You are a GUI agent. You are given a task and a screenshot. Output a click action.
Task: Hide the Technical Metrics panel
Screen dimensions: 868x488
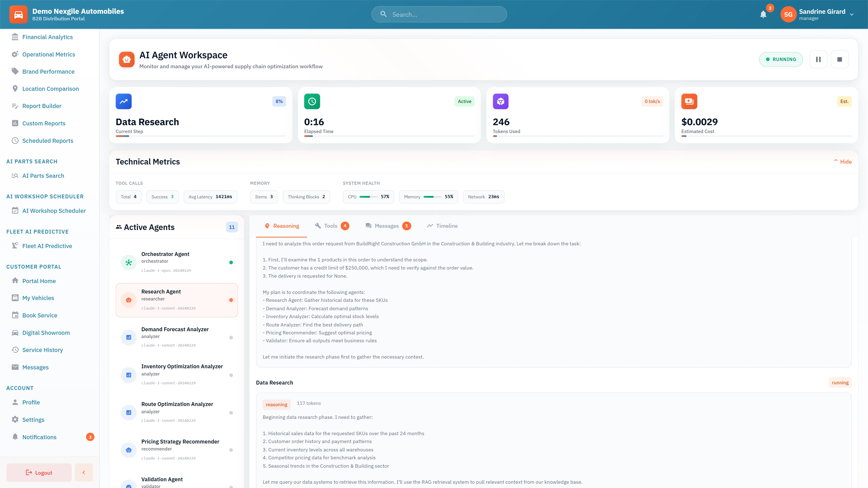pyautogui.click(x=842, y=162)
